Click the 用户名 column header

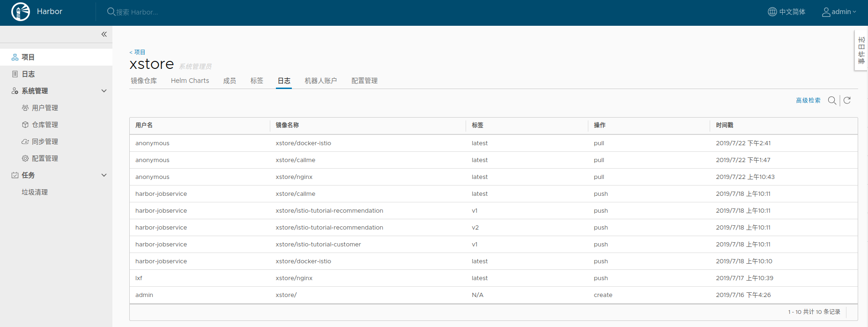point(144,125)
